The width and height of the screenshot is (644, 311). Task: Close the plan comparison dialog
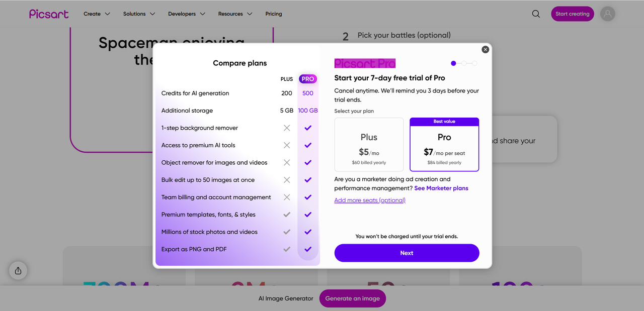485,49
